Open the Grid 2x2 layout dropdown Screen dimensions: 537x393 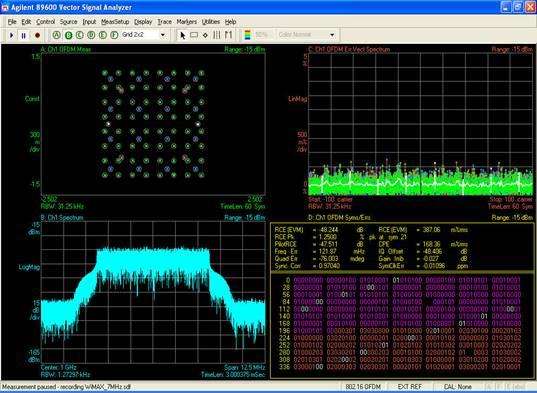163,35
